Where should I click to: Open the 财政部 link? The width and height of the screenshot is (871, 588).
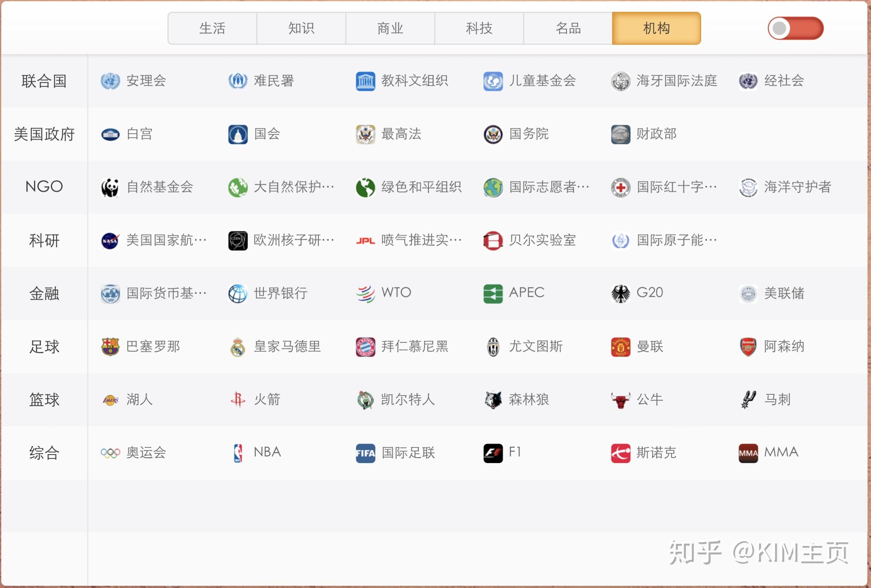pos(657,134)
